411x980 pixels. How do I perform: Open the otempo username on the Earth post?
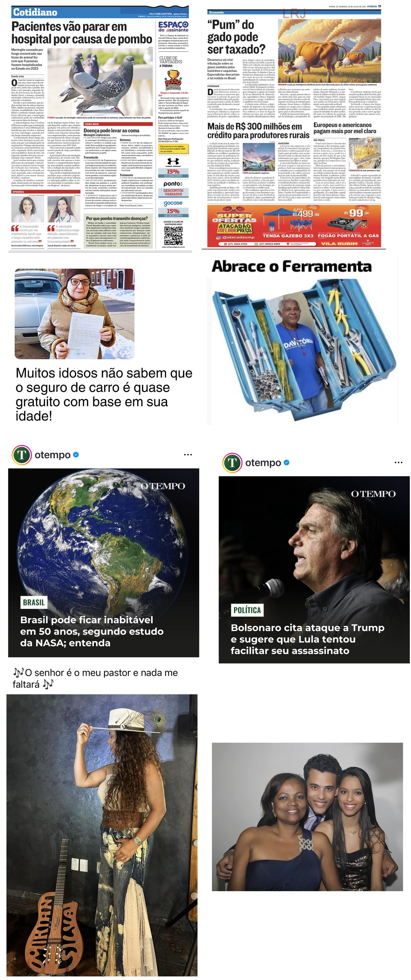pyautogui.click(x=52, y=455)
